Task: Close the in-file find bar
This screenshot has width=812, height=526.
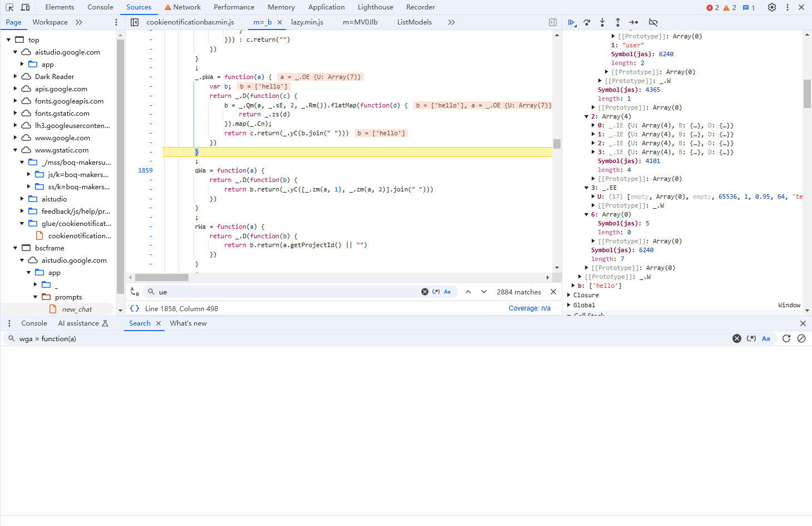Action: [x=553, y=292]
